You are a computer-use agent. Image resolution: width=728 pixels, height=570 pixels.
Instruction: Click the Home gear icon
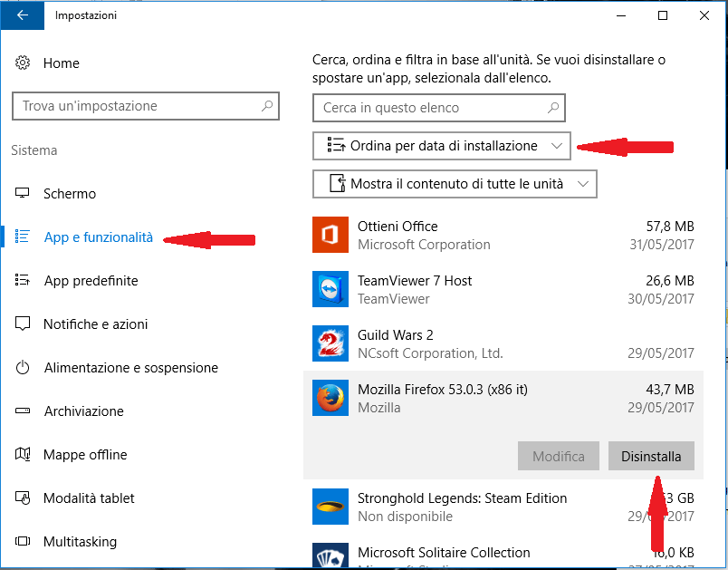23,63
